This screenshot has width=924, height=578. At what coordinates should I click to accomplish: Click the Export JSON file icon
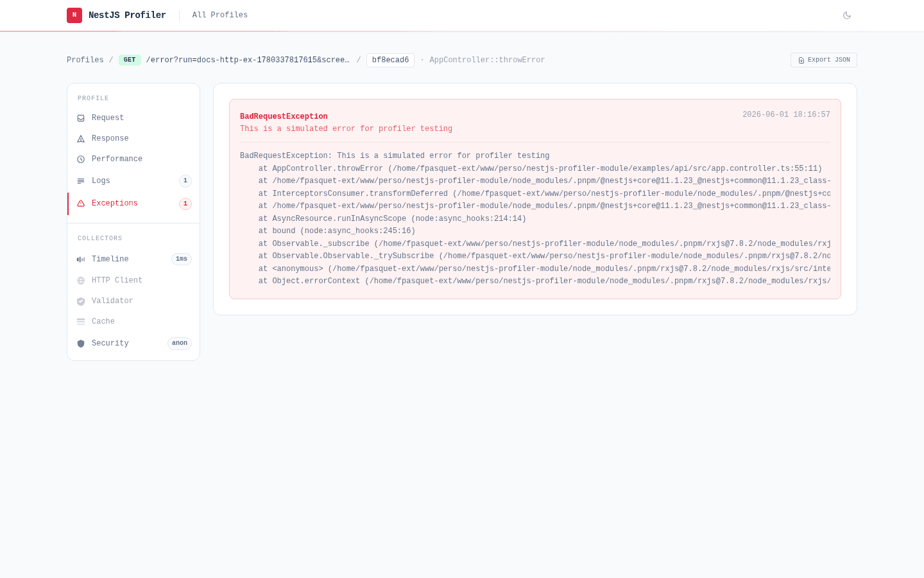[801, 60]
